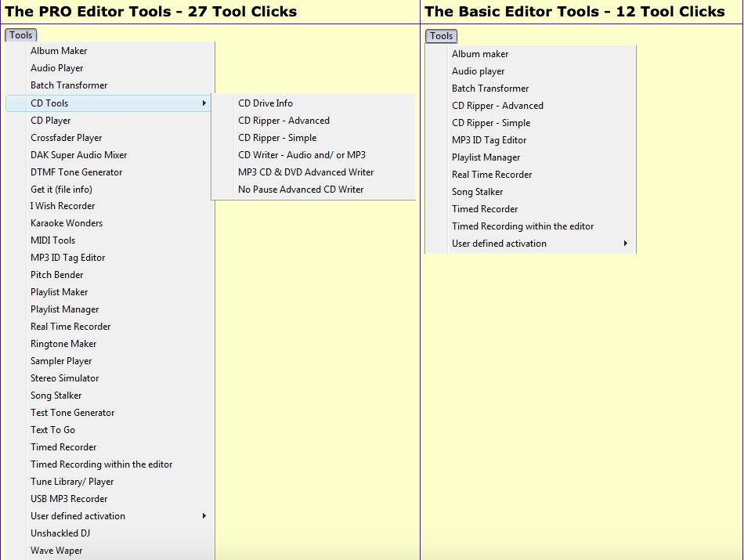Select Stereo Simulator
744x560 pixels.
[64, 378]
